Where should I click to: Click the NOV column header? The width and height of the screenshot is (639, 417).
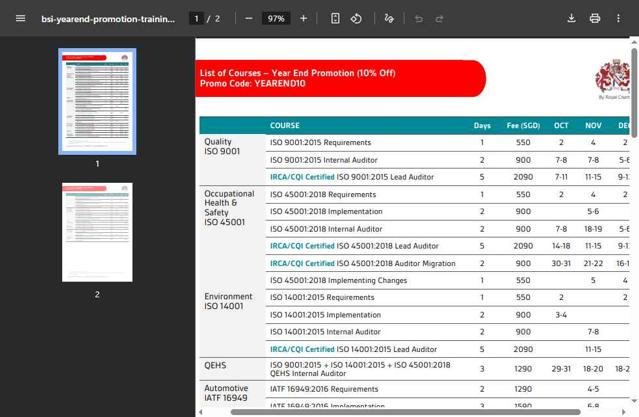(593, 126)
